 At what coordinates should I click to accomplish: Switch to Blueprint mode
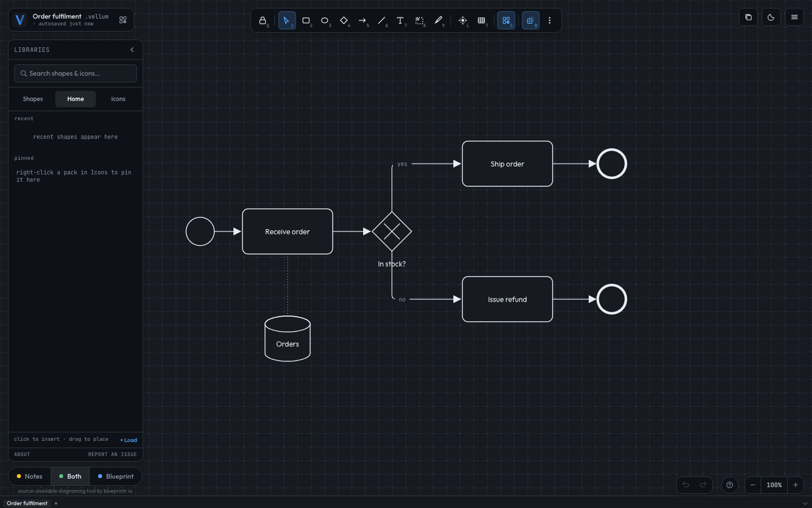pyautogui.click(x=116, y=476)
